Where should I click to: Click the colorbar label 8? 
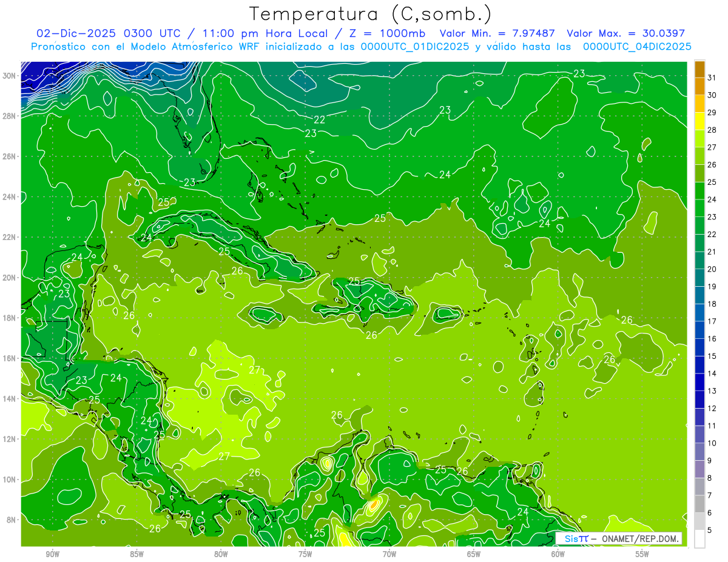(710, 478)
